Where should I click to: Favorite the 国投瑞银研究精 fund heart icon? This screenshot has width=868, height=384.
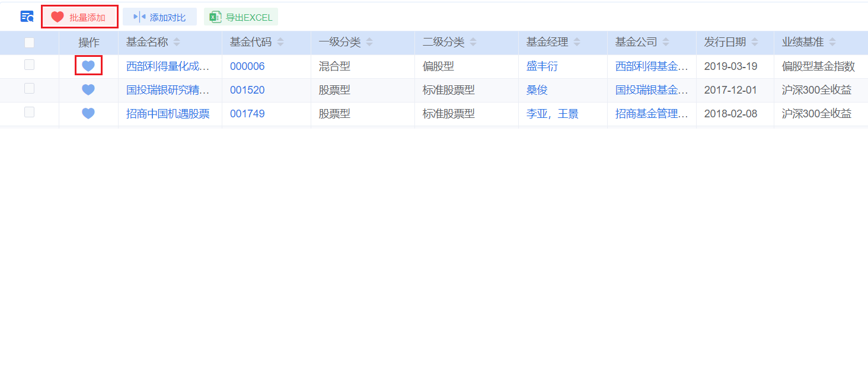88,90
